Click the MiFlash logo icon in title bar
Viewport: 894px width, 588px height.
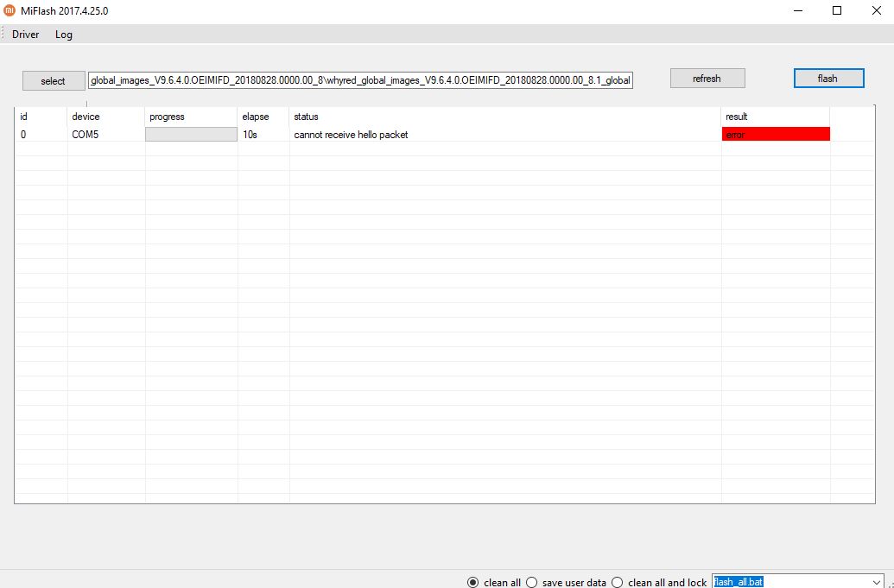10,10
